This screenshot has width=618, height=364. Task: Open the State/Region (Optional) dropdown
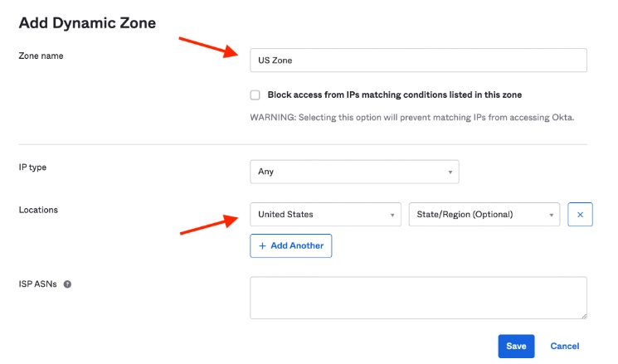(x=484, y=214)
